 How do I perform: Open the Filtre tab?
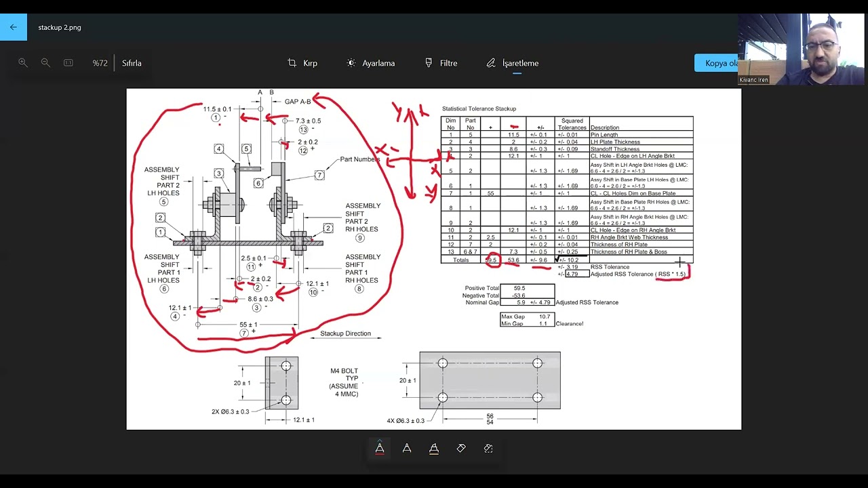point(441,63)
